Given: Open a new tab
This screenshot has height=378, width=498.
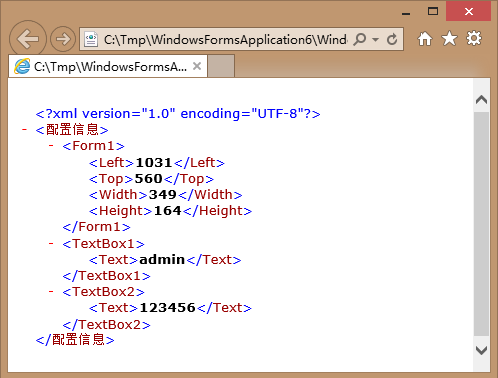Looking at the screenshot, I should [x=221, y=66].
